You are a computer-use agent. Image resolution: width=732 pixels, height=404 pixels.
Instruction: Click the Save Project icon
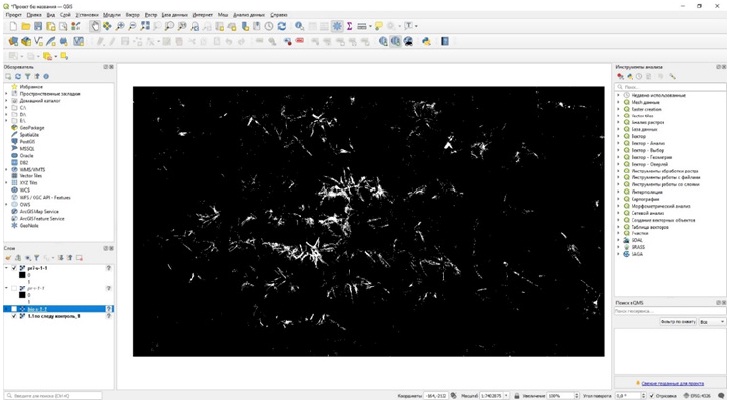[38, 27]
